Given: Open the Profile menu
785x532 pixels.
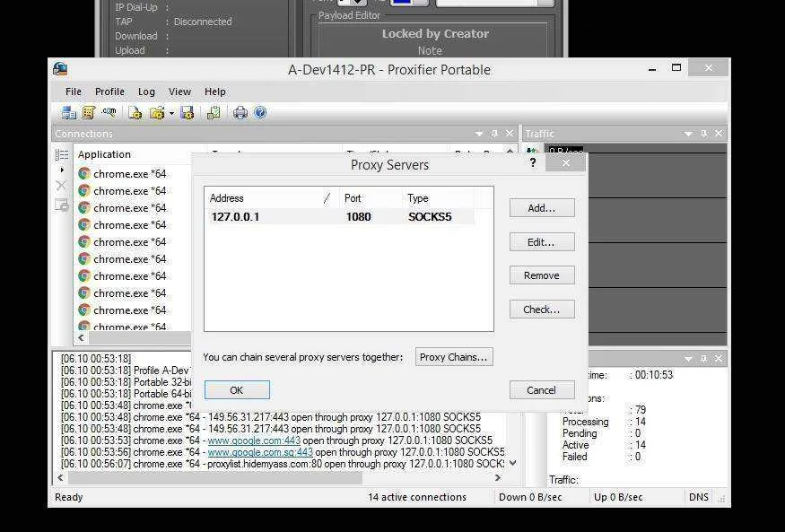Looking at the screenshot, I should [x=109, y=92].
